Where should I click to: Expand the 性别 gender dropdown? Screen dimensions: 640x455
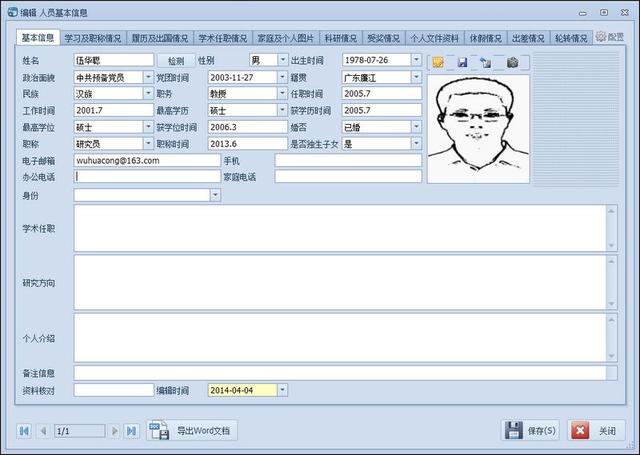[282, 60]
